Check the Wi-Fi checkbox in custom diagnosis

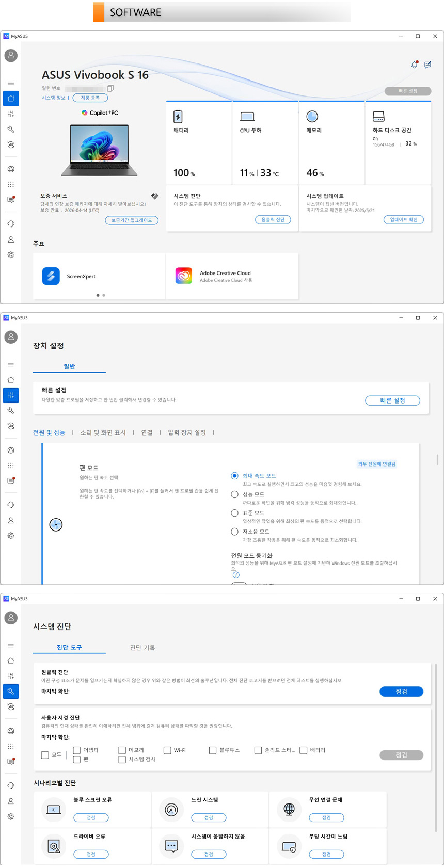[x=167, y=750]
